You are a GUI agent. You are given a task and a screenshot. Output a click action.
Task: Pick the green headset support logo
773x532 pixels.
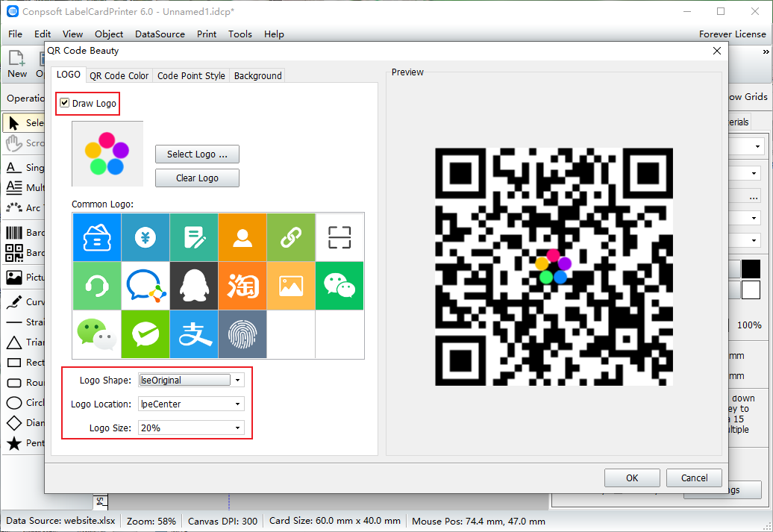coord(97,286)
